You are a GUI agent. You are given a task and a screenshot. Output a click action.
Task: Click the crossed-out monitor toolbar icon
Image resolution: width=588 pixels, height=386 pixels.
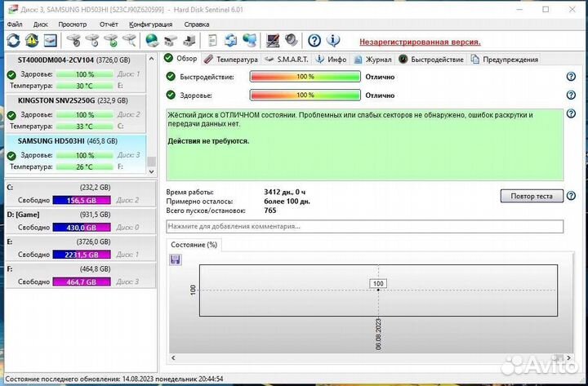coord(273,41)
